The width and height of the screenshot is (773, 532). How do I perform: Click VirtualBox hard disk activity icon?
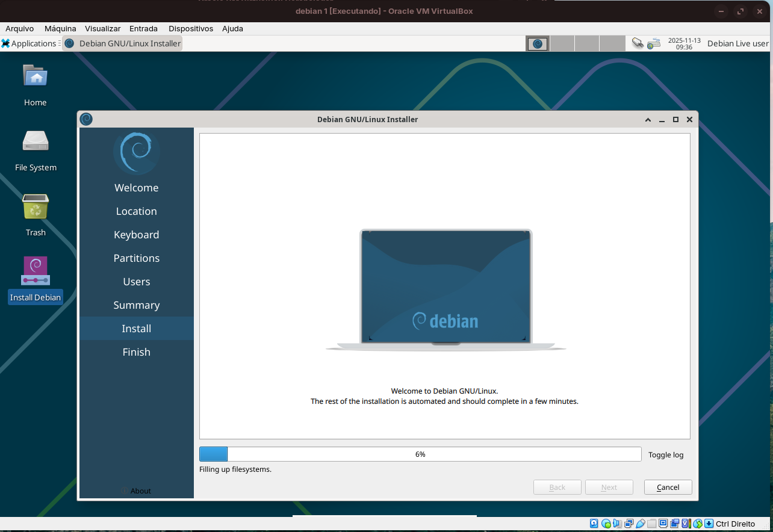pyautogui.click(x=594, y=524)
